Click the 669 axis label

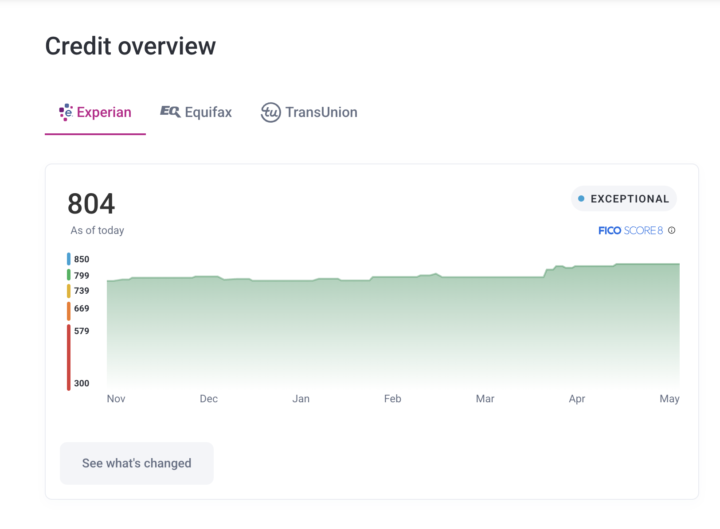pos(82,309)
